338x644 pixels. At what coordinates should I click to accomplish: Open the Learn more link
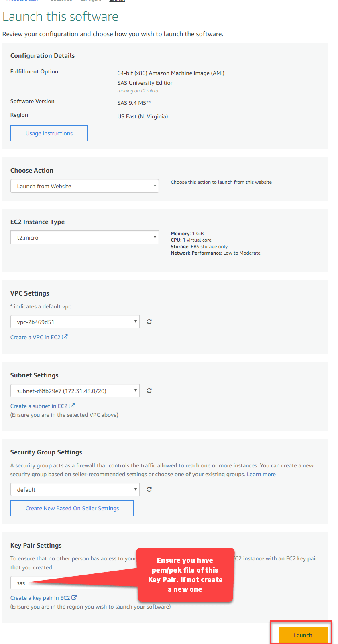click(x=261, y=474)
